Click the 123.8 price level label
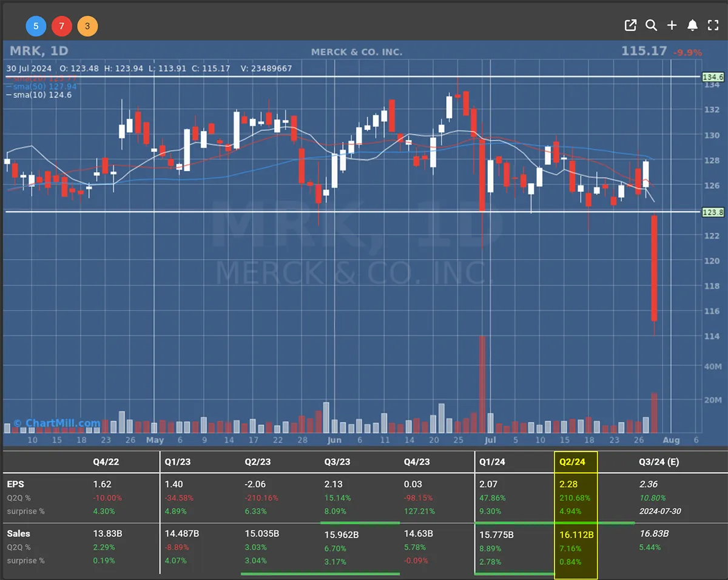This screenshot has width=728, height=580. 713,212
